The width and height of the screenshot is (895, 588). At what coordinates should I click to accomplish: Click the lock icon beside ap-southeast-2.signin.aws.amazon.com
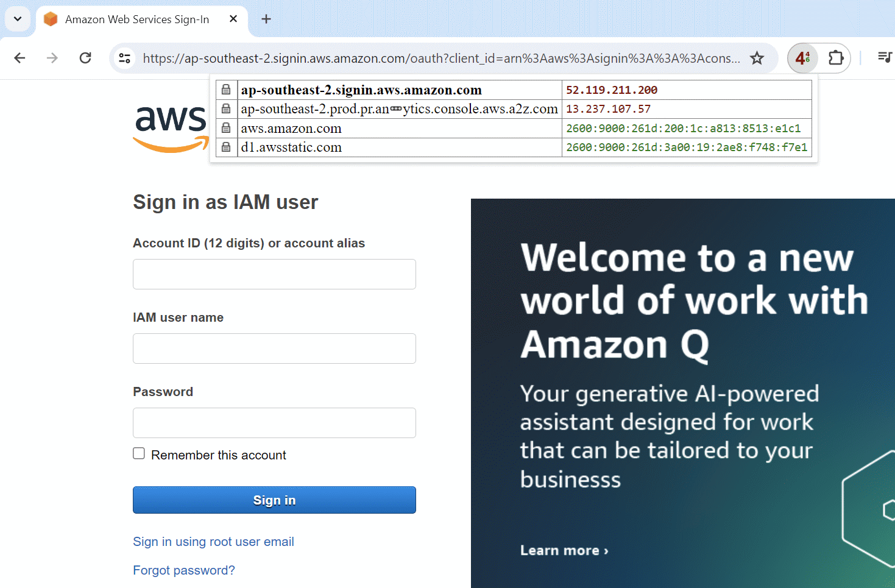226,90
